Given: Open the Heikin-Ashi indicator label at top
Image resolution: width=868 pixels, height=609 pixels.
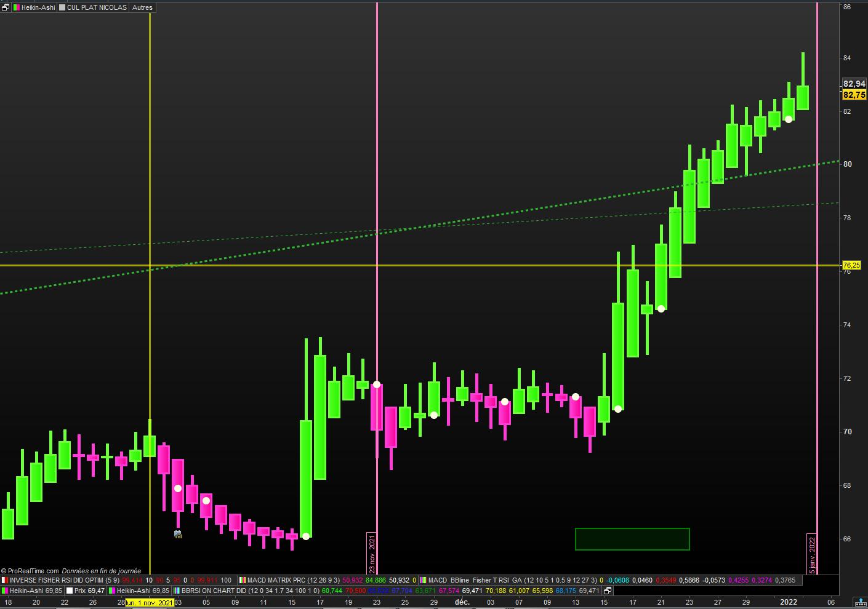Looking at the screenshot, I should click(38, 7).
